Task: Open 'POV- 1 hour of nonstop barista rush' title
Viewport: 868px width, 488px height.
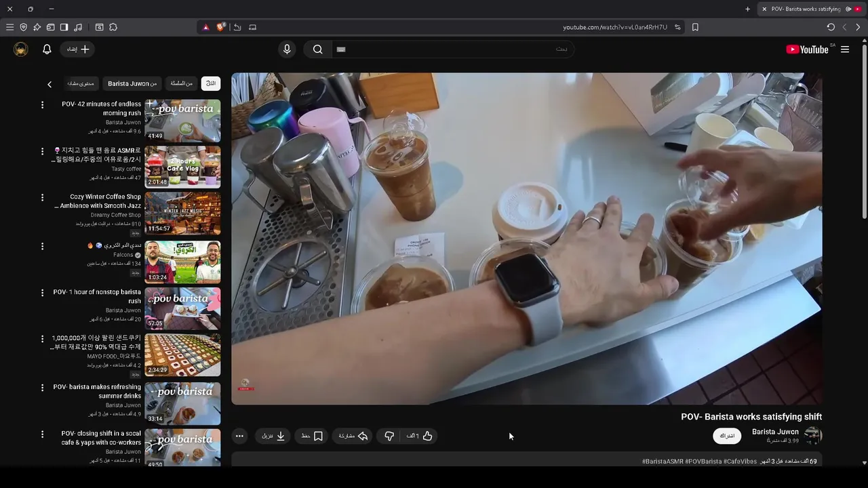Action: (97, 296)
